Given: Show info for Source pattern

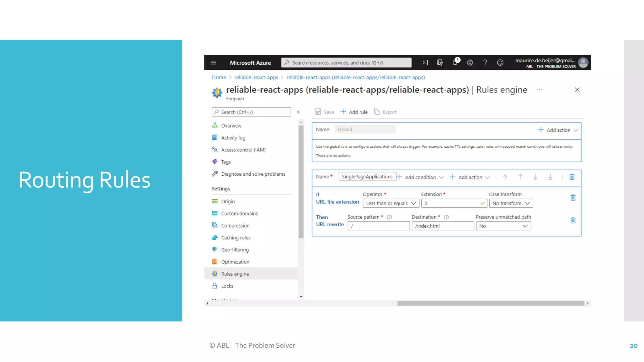Looking at the screenshot, I should pyautogui.click(x=389, y=217).
